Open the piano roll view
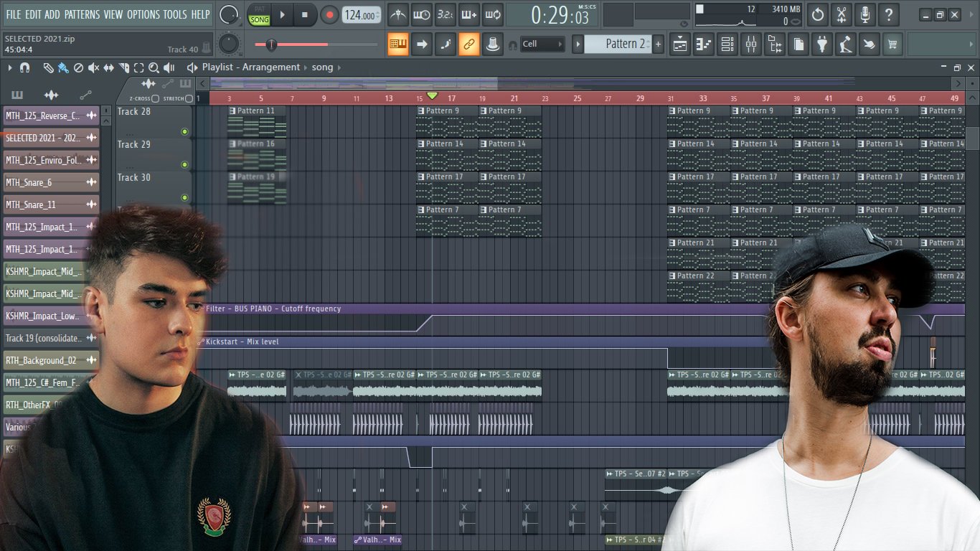 click(704, 44)
